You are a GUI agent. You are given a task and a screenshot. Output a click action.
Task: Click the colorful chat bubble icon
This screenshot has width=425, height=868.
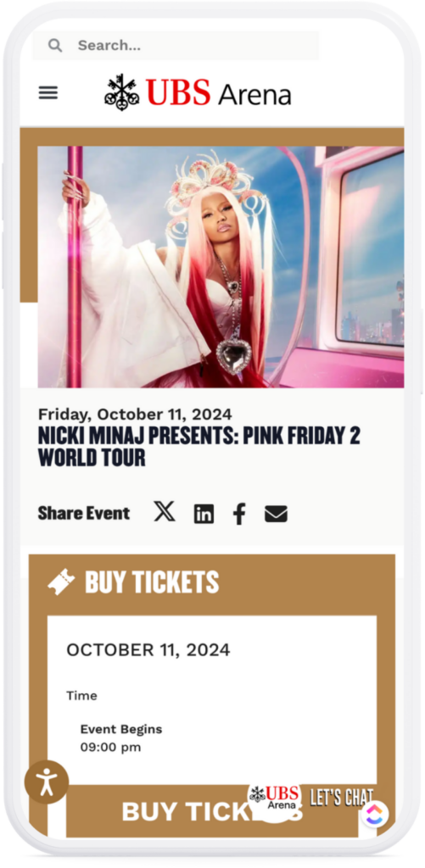click(x=375, y=814)
